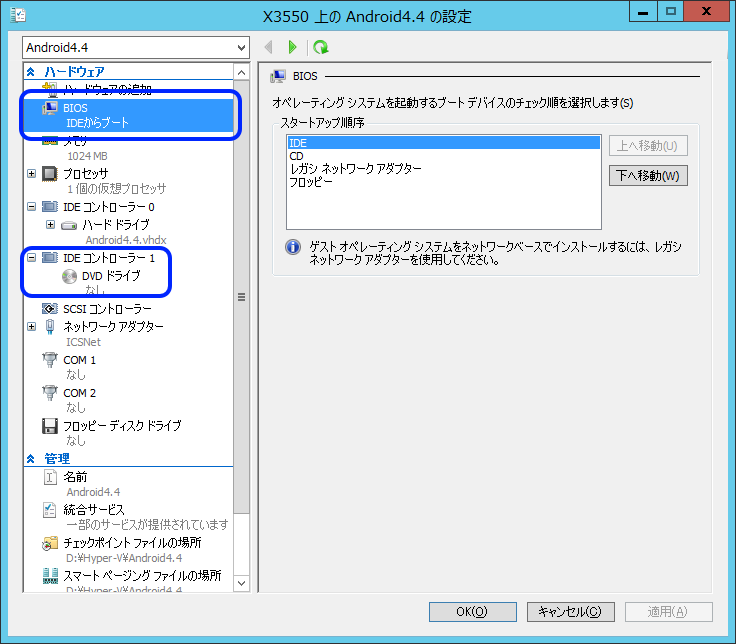Collapse the IDE コントローラー 1 node
The width and height of the screenshot is (736, 644).
click(x=31, y=257)
